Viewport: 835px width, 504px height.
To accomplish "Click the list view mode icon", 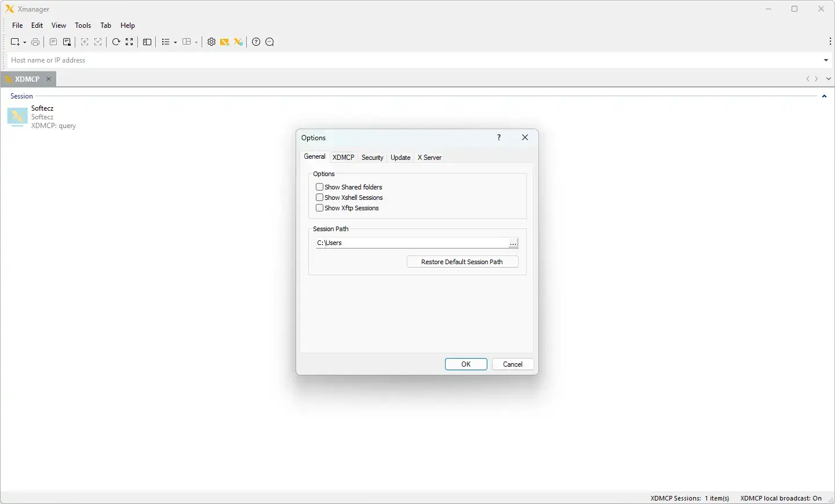I will coord(166,42).
